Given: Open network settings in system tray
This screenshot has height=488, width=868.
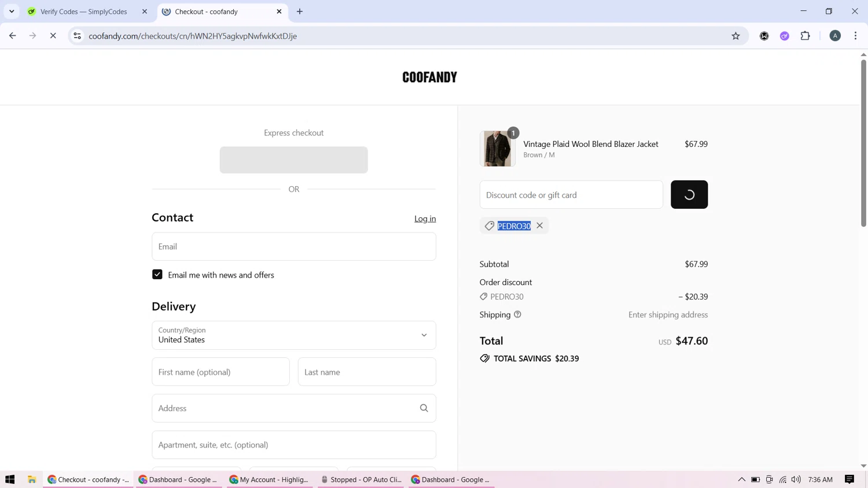Looking at the screenshot, I should (x=782, y=479).
